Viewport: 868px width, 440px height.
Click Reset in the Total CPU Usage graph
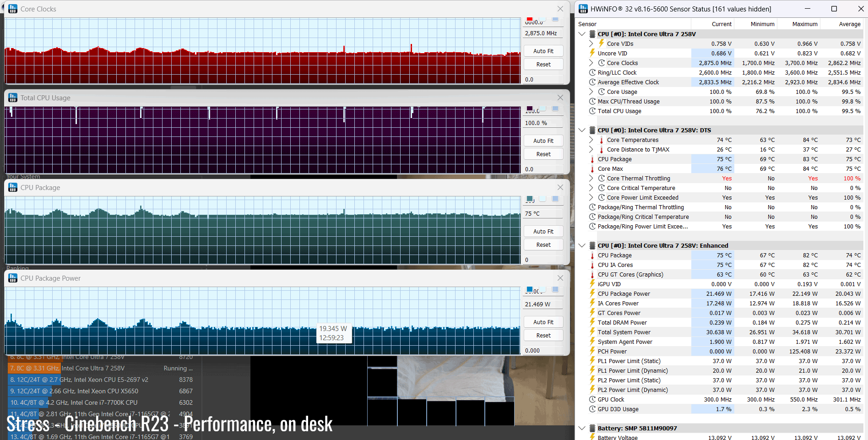tap(543, 154)
